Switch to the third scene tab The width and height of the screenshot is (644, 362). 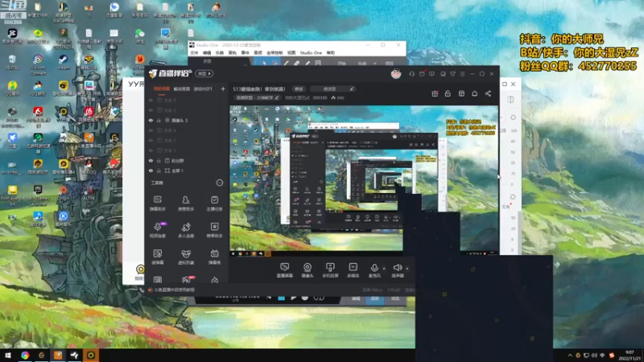(203, 88)
